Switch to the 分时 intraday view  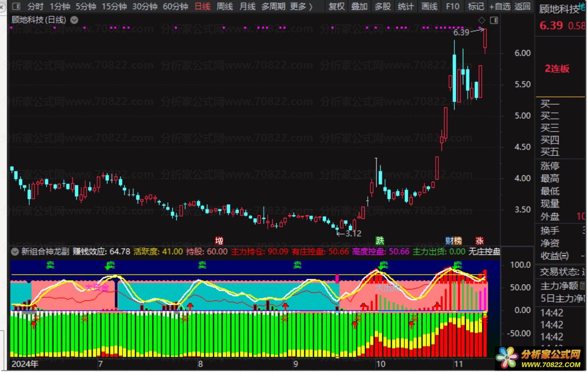tap(36, 7)
